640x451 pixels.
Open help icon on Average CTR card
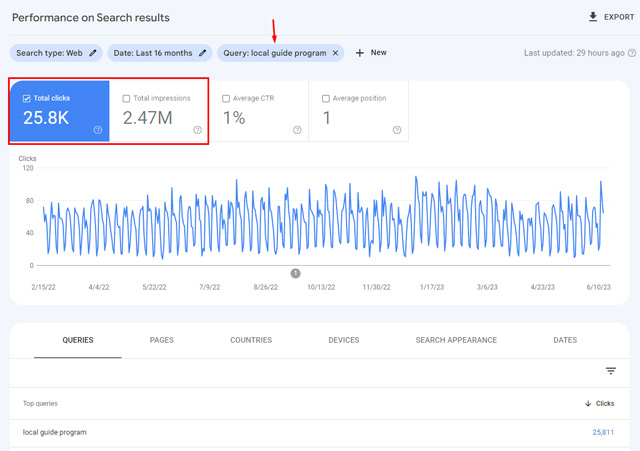[297, 130]
